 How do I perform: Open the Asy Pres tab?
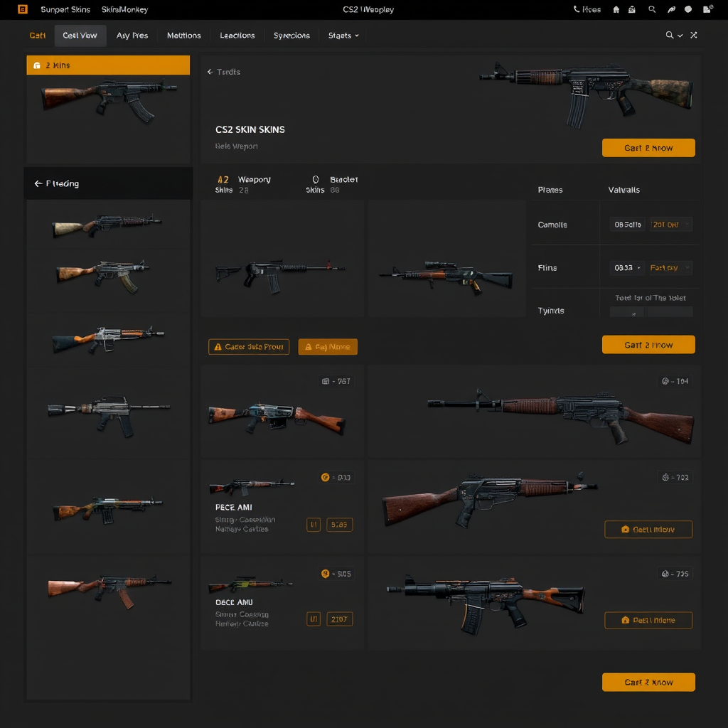132,36
